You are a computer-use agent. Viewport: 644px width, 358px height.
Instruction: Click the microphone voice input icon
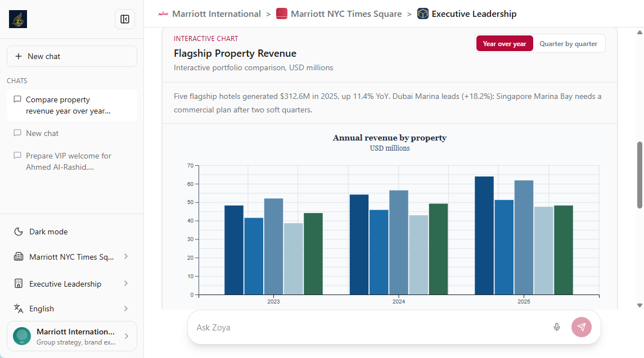coord(556,327)
